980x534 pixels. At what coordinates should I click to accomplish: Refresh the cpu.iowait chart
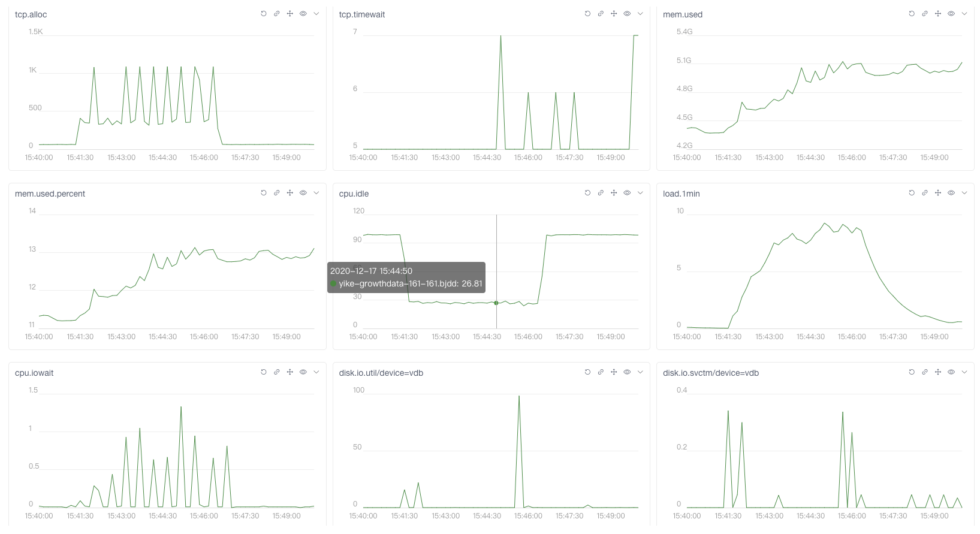pos(264,372)
